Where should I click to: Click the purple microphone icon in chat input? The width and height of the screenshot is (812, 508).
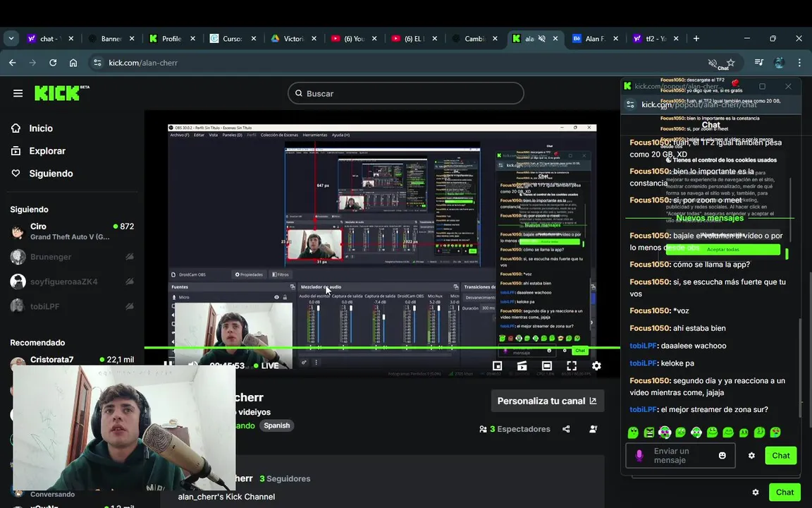pos(639,456)
